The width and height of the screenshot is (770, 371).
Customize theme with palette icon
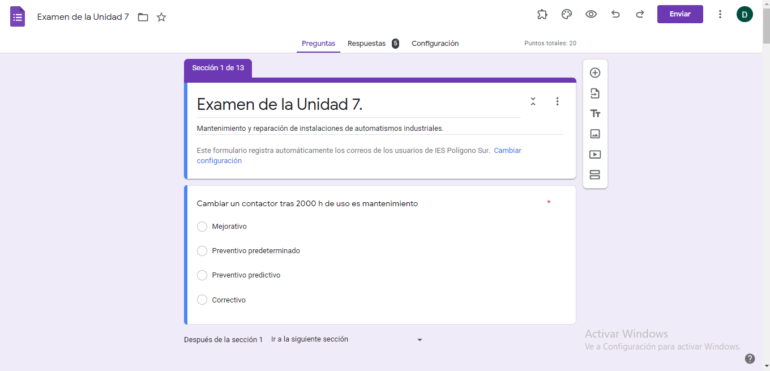point(567,14)
